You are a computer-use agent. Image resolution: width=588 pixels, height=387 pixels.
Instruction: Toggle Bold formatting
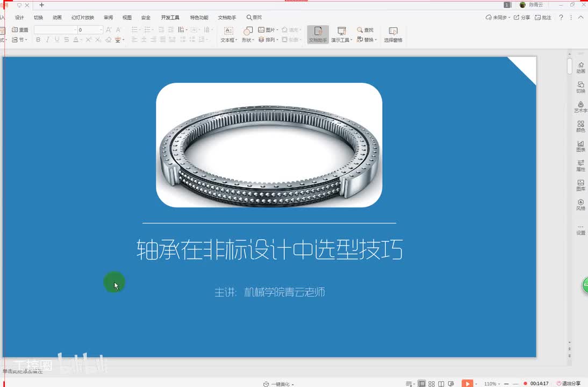coord(38,39)
